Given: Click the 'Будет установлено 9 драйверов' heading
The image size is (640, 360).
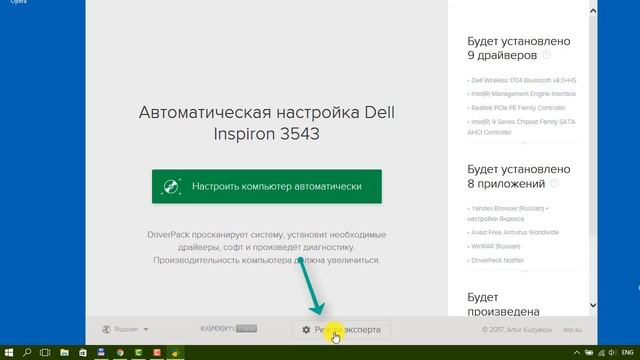Looking at the screenshot, I should point(518,48).
